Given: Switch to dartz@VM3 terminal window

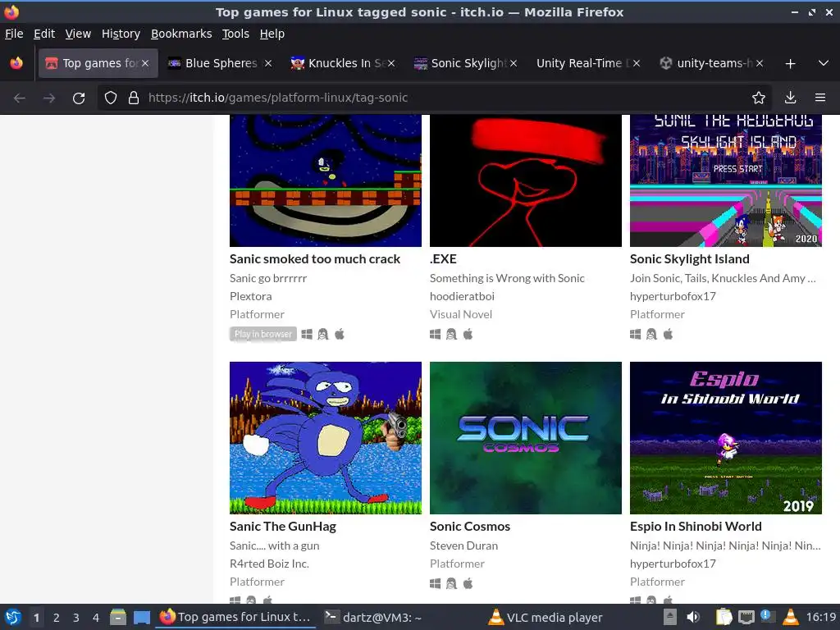Looking at the screenshot, I should pos(373,618).
